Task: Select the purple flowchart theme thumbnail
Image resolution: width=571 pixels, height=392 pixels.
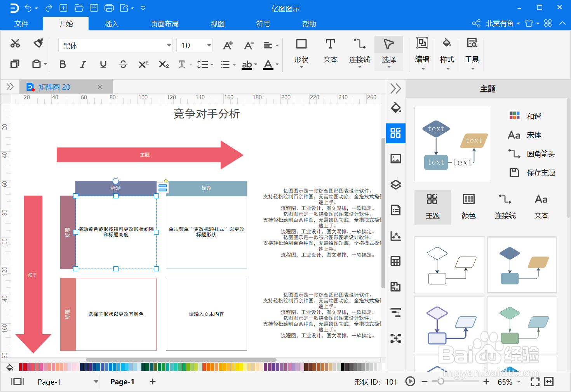Action: point(449,325)
